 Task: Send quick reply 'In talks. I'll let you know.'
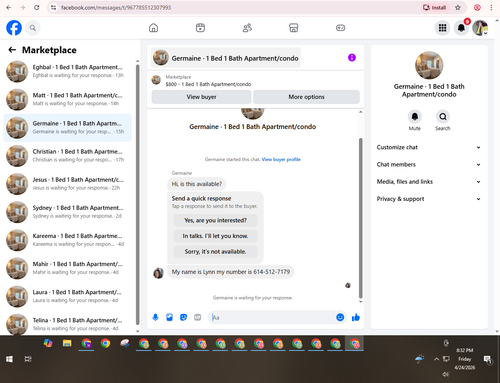[x=215, y=236]
